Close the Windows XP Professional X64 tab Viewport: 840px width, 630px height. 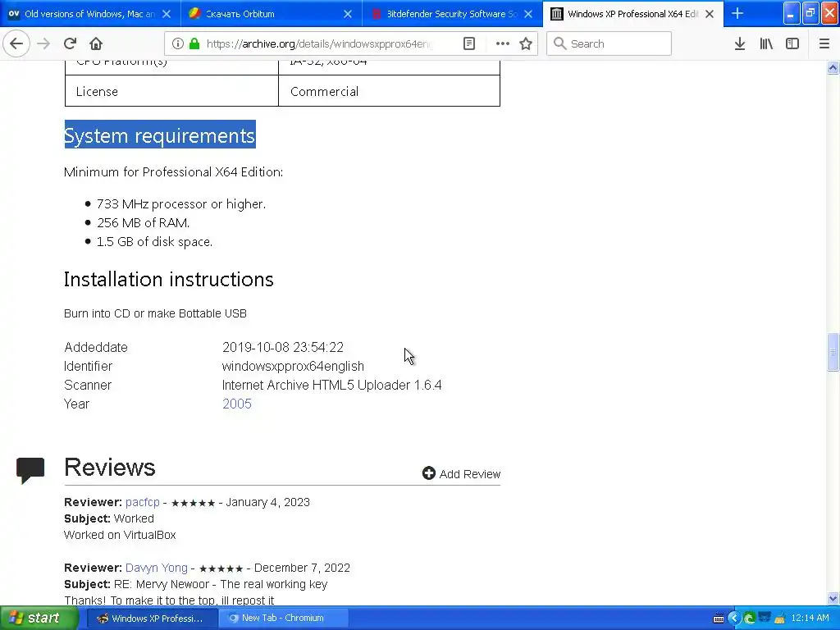(x=710, y=14)
